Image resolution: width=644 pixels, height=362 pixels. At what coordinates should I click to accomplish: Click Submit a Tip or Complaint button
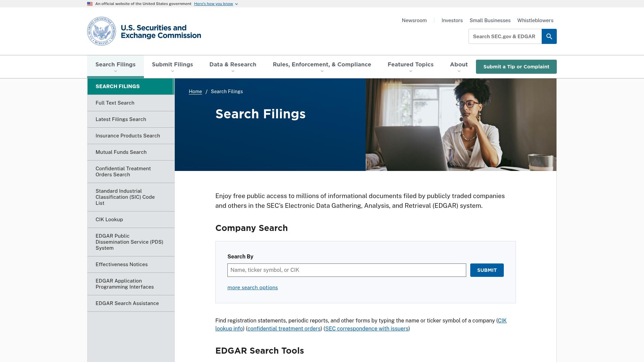[516, 67]
